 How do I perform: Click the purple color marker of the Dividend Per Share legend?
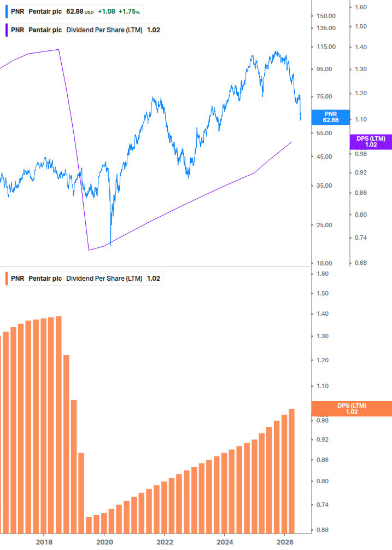tap(7, 30)
